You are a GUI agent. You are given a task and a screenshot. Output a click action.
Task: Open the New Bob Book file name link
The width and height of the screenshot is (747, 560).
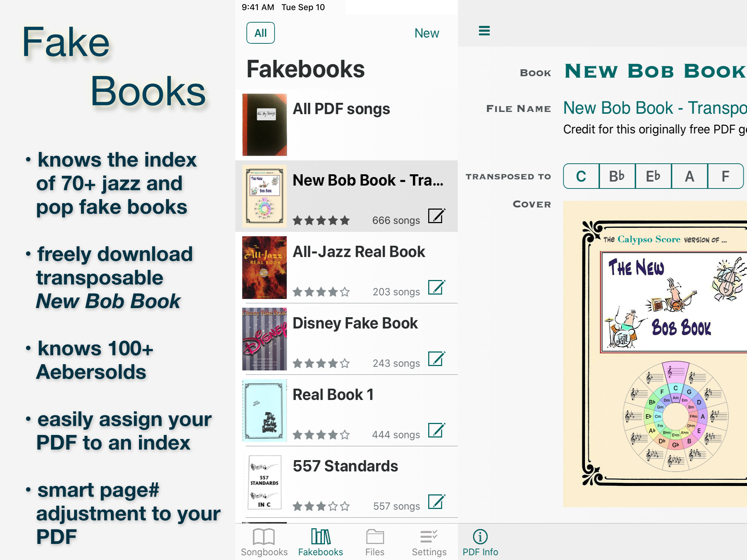655,108
